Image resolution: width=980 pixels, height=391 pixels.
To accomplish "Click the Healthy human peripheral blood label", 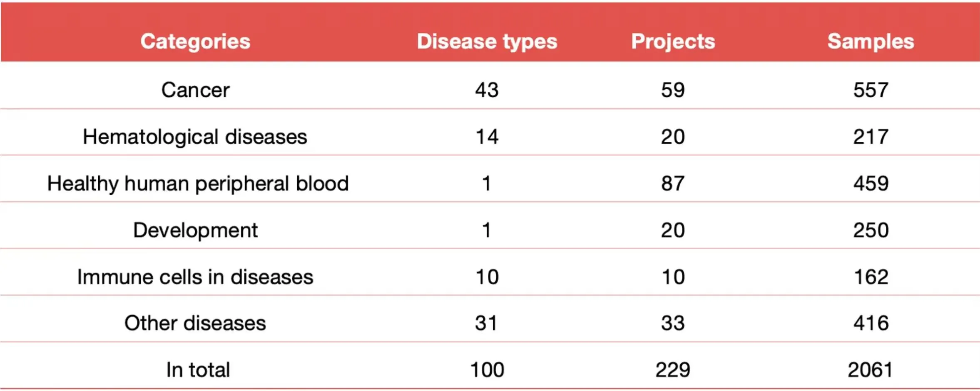I will coord(198,183).
